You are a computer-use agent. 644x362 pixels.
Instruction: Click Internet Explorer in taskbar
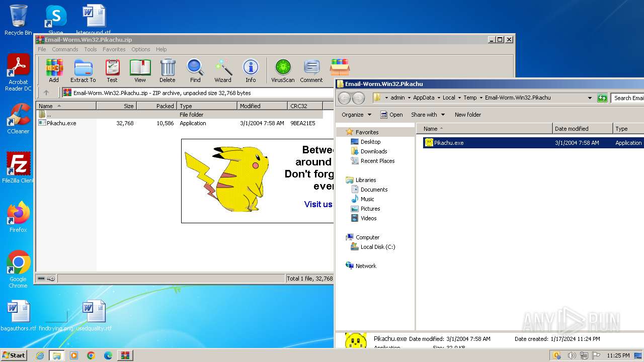pyautogui.click(x=40, y=355)
